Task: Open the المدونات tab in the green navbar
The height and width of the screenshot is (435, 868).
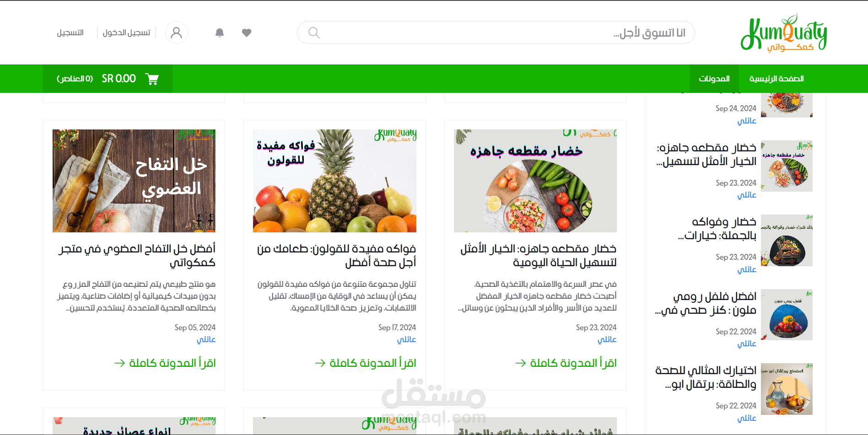Action: coord(714,79)
